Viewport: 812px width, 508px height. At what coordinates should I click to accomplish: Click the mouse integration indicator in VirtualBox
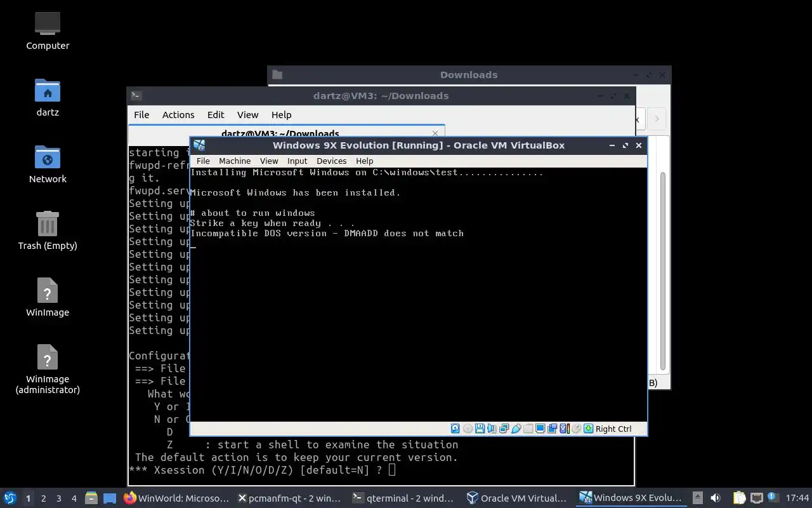point(577,429)
